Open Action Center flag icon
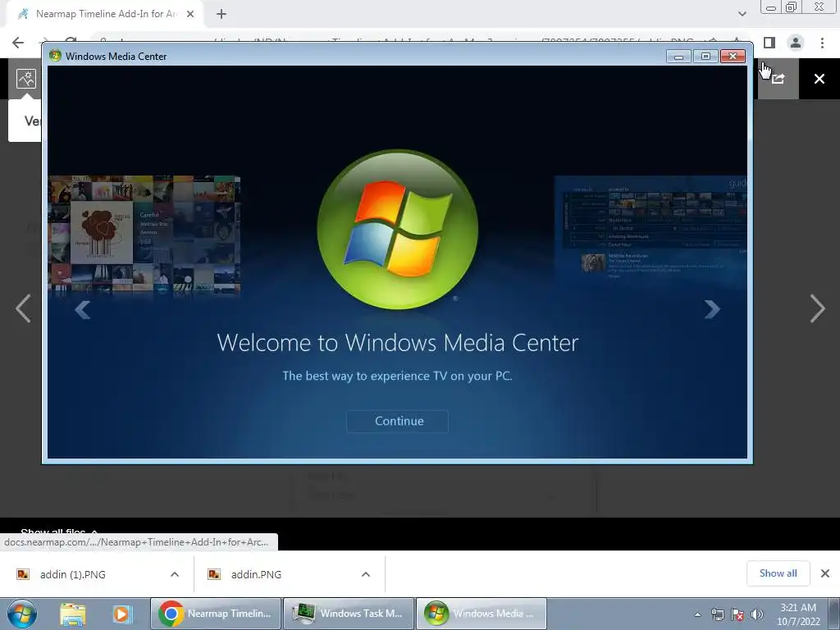 click(x=737, y=614)
